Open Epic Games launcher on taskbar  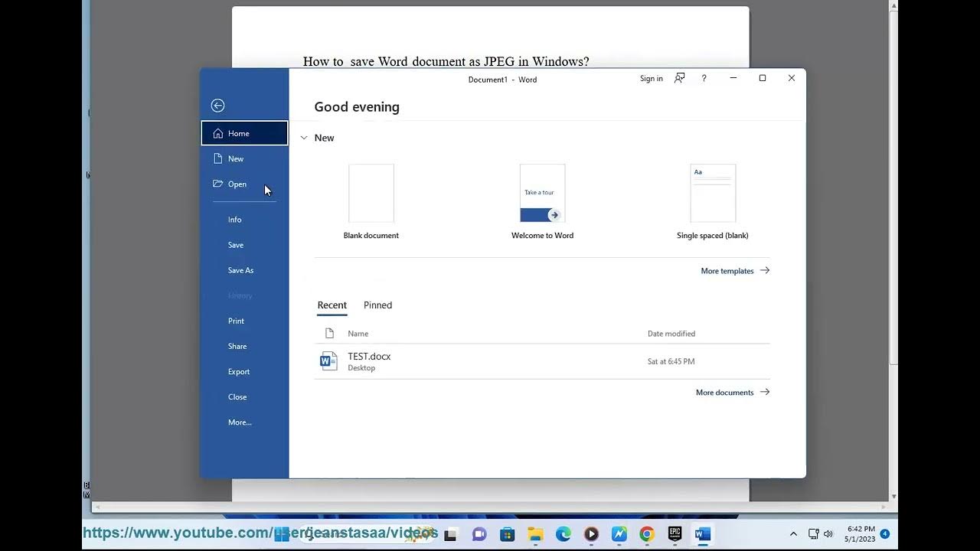[x=675, y=534]
